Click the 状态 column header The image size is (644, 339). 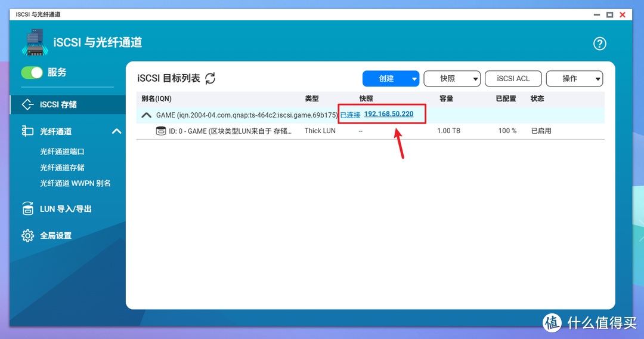pos(537,98)
